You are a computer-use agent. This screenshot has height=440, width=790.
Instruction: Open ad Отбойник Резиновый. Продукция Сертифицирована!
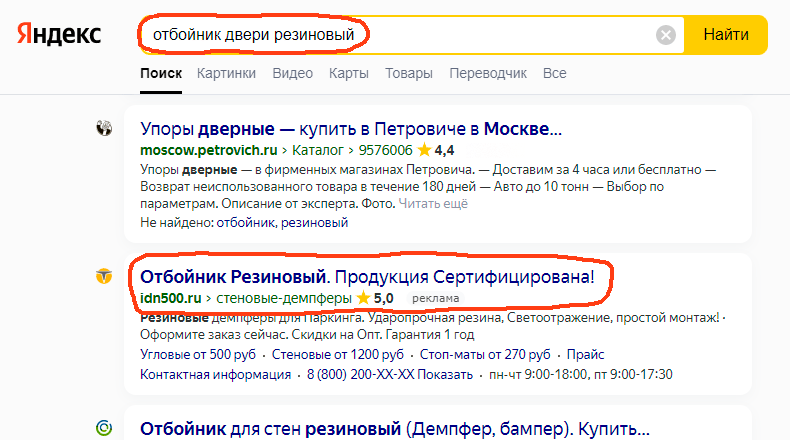pos(367,277)
